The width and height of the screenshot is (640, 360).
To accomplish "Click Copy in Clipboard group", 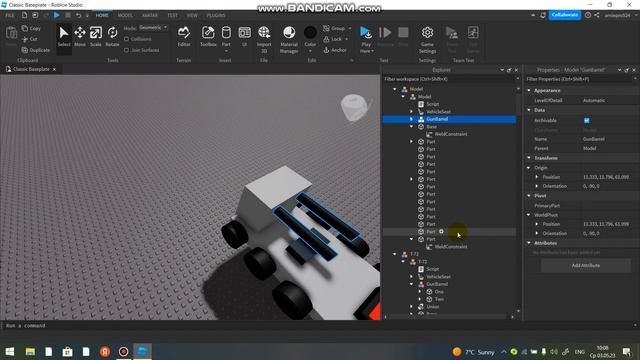I will click(x=31, y=29).
